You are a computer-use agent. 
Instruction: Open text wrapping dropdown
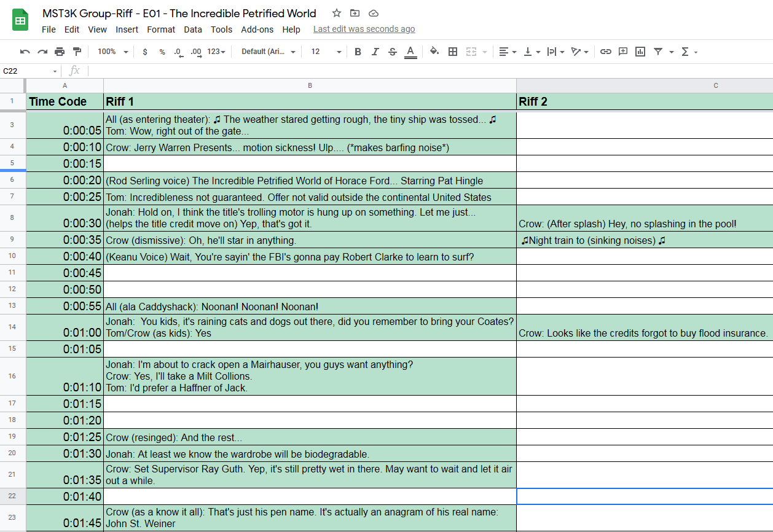tap(555, 52)
